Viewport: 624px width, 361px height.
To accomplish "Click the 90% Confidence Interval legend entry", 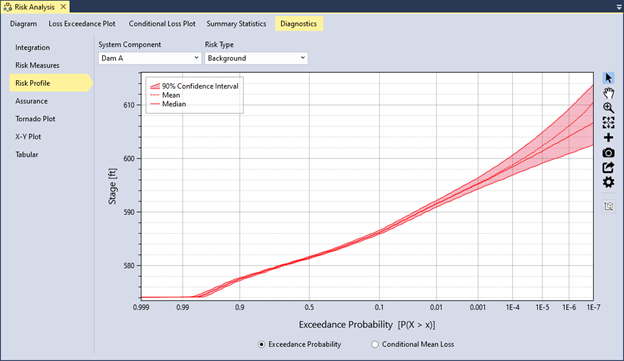I will (194, 86).
